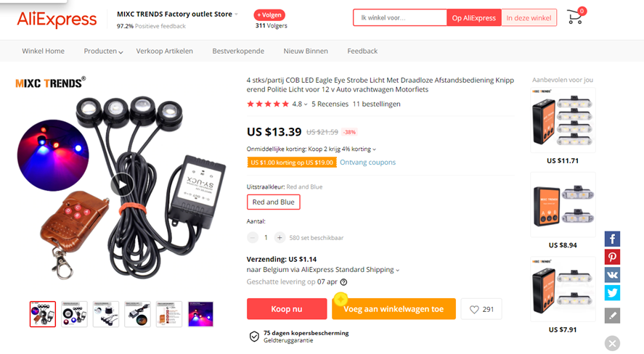Click the store search input field
Image resolution: width=644 pixels, height=354 pixels.
(399, 18)
